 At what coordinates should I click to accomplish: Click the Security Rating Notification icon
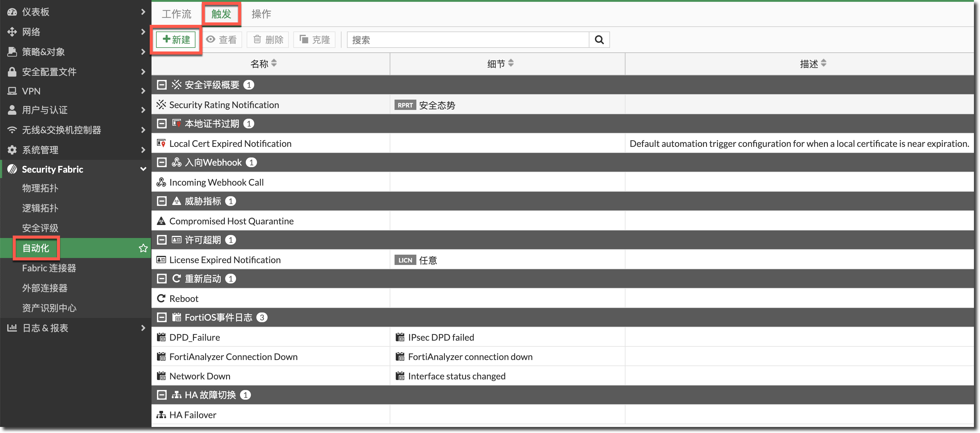click(161, 104)
